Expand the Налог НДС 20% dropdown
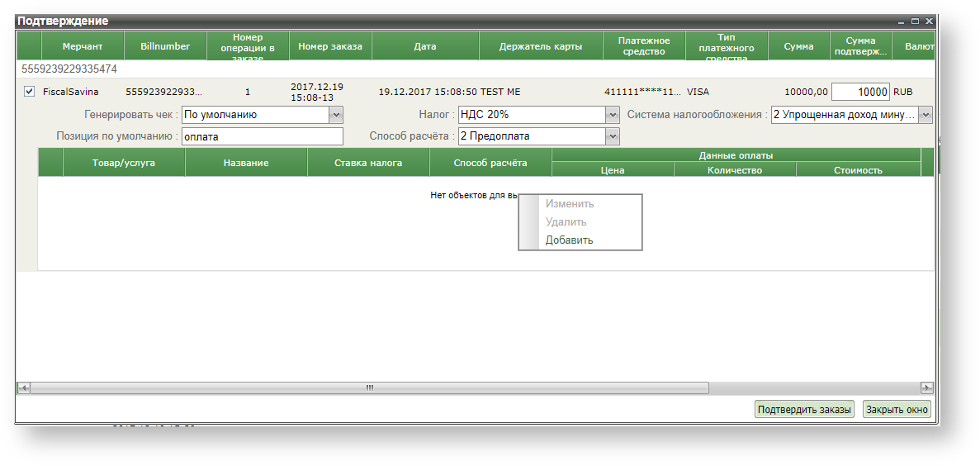Screen dimensions: 980x466 pos(612,115)
